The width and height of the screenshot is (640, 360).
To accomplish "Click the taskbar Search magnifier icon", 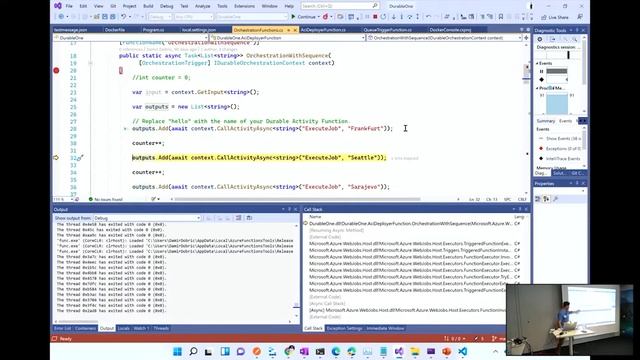I will click(193, 351).
